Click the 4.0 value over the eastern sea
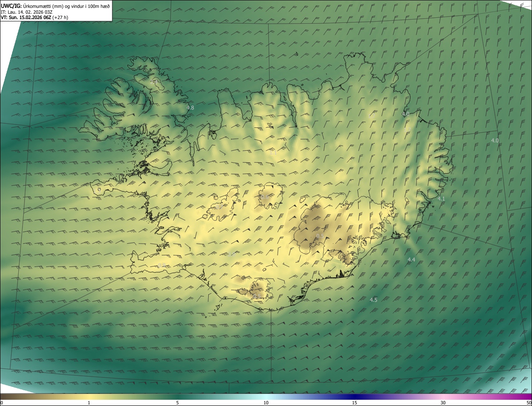 pos(495,141)
